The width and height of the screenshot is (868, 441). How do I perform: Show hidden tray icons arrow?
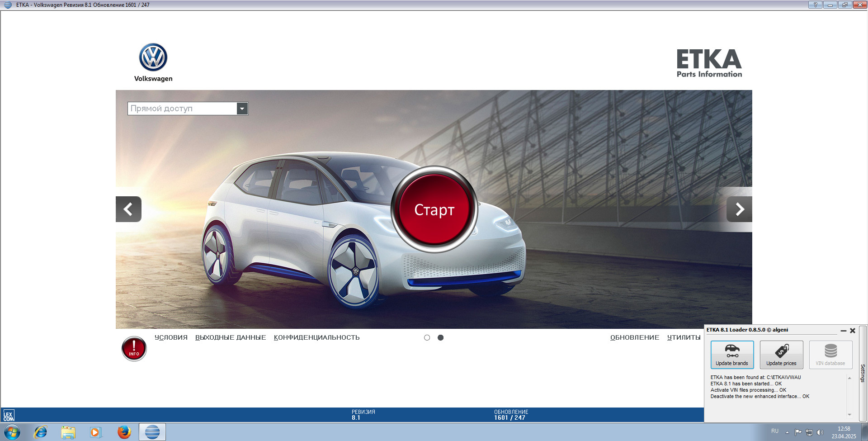click(787, 432)
